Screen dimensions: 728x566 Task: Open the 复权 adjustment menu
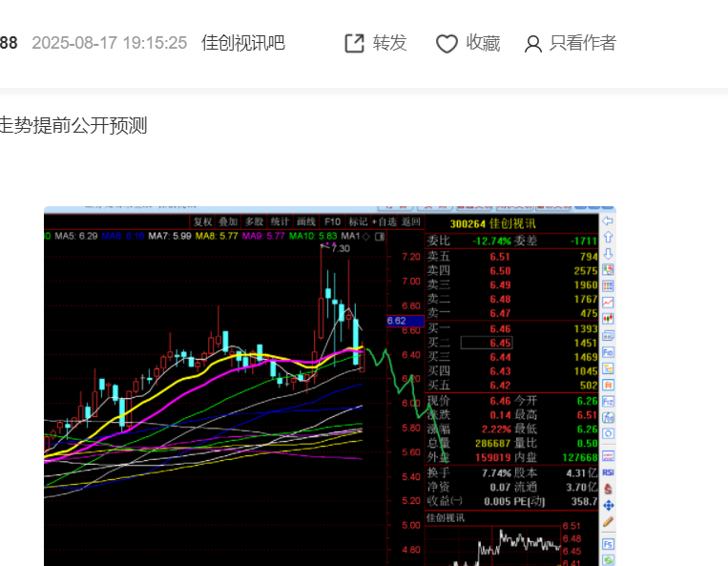(203, 222)
